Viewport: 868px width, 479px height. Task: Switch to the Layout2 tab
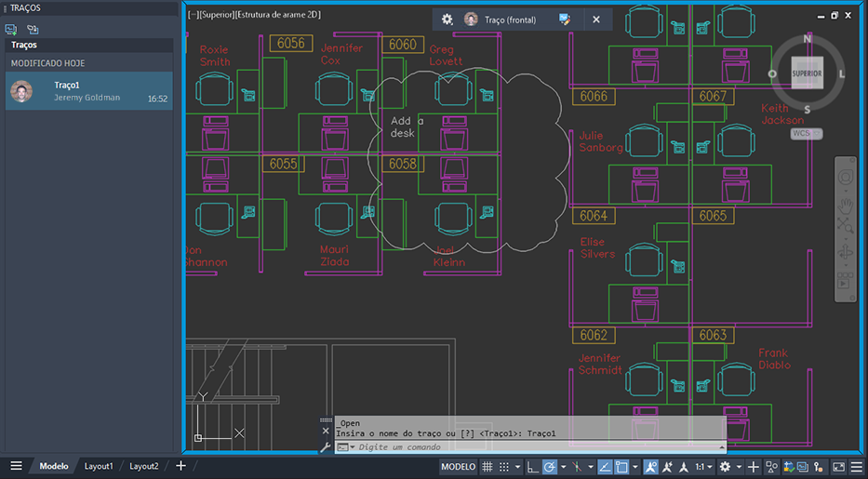coord(144,466)
